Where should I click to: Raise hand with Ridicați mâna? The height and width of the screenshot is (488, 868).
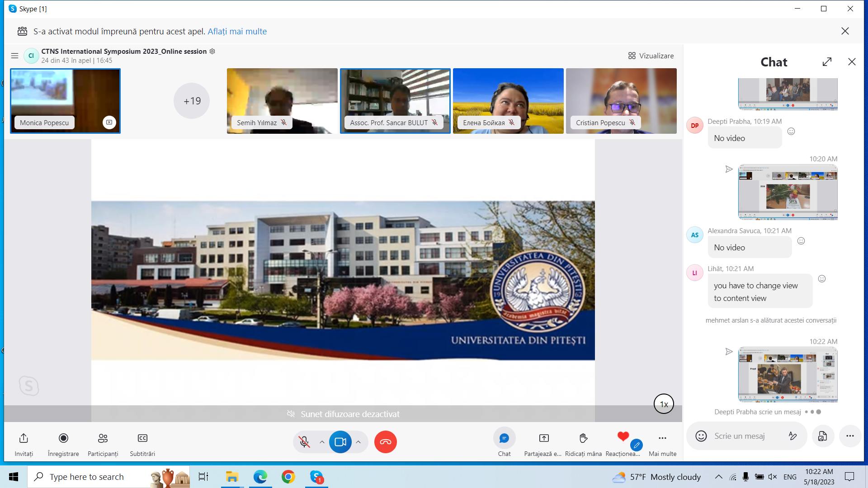(583, 438)
